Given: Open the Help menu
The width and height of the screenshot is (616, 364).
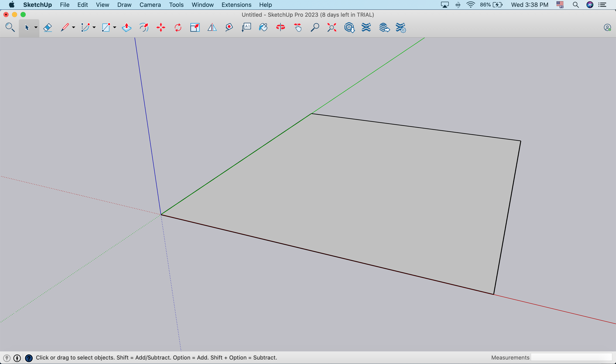Looking at the screenshot, I should click(x=265, y=5).
